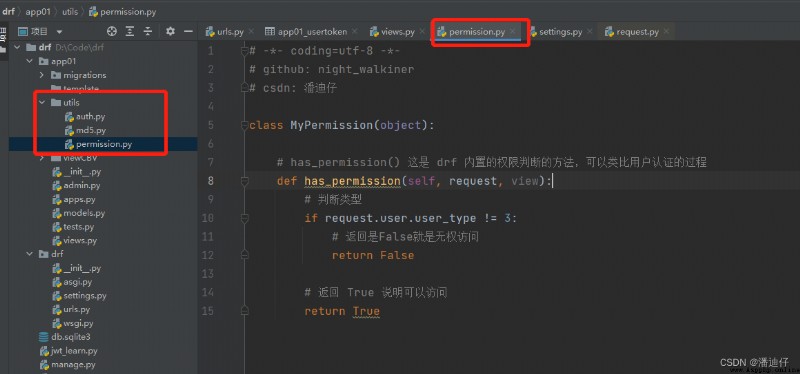Close the views.py tab
This screenshot has height=374, width=800.
(421, 32)
